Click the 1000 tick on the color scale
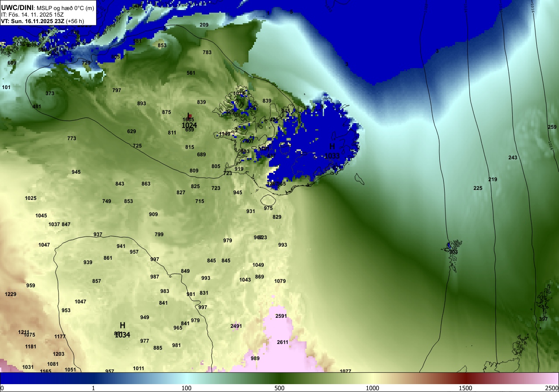This screenshot has height=392, width=559. pyautogui.click(x=372, y=388)
